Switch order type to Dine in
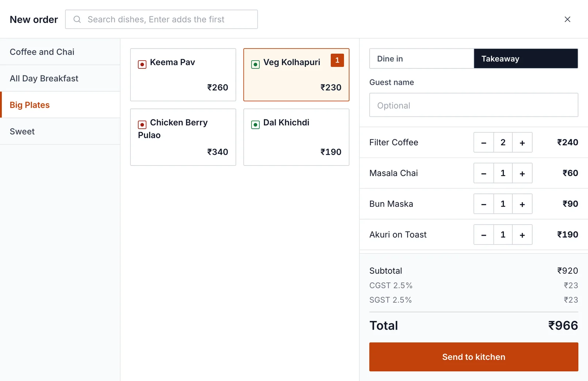Viewport: 588px width, 381px height. (x=422, y=58)
